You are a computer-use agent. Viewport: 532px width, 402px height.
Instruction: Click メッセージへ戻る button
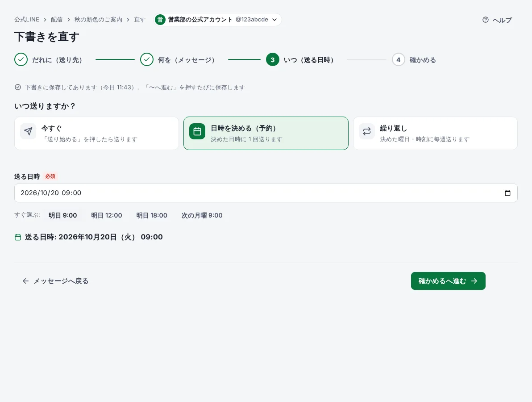click(x=55, y=281)
